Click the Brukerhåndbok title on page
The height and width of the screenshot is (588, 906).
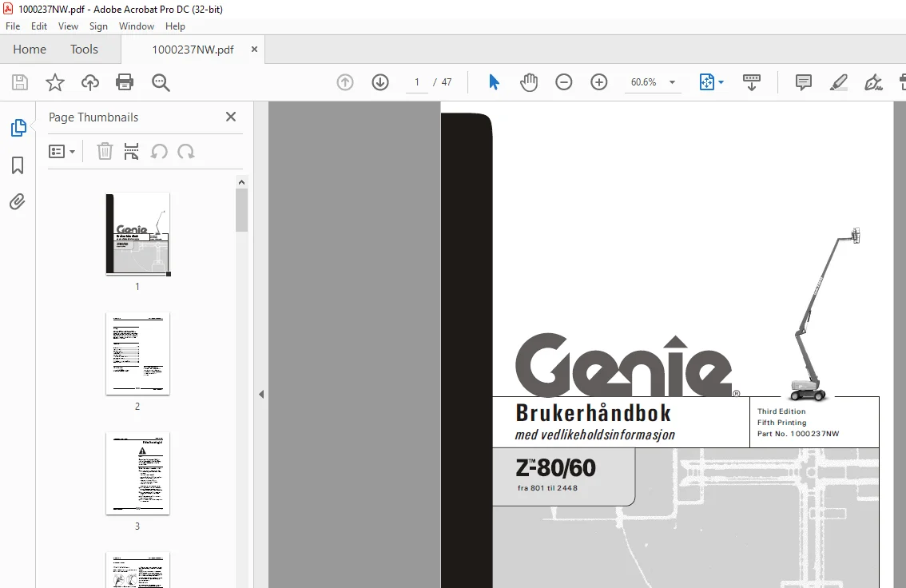594,413
